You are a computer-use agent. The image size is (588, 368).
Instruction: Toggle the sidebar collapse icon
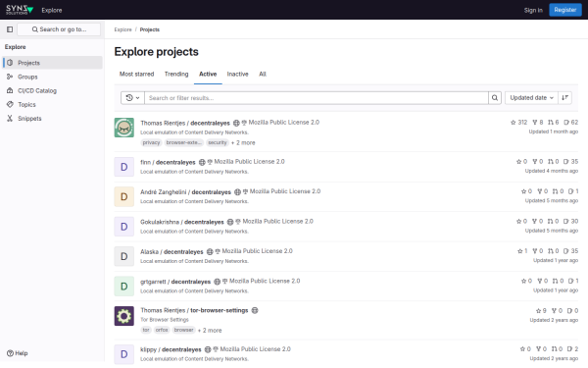[10, 29]
